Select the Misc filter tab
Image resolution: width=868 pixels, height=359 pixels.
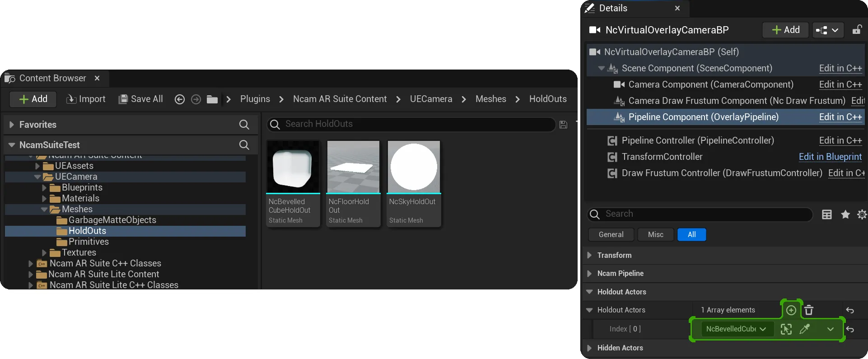656,234
